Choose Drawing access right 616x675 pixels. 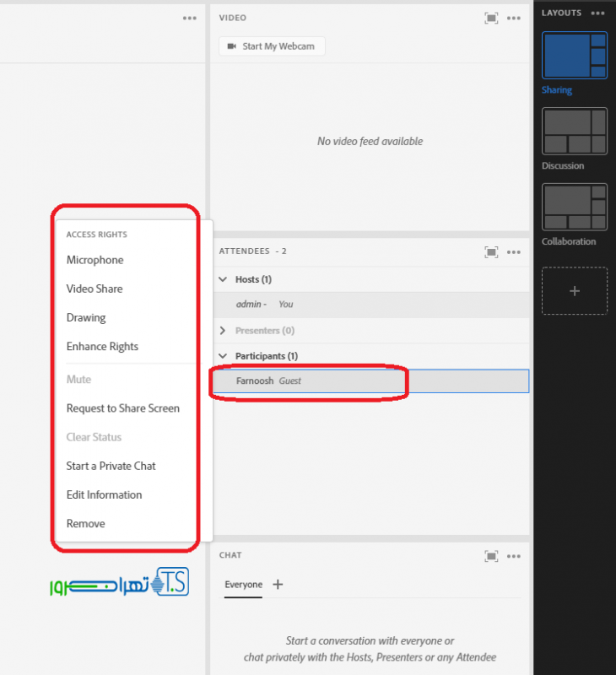click(86, 318)
